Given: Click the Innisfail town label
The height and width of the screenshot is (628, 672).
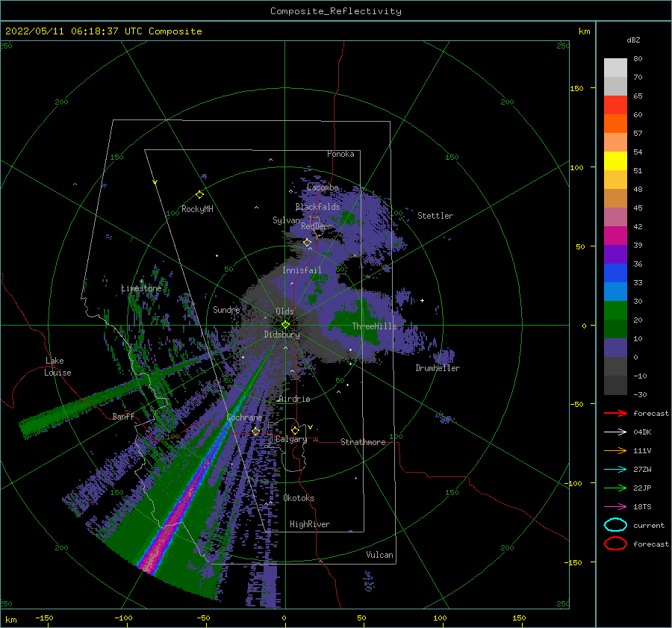Looking at the screenshot, I should point(302,270).
